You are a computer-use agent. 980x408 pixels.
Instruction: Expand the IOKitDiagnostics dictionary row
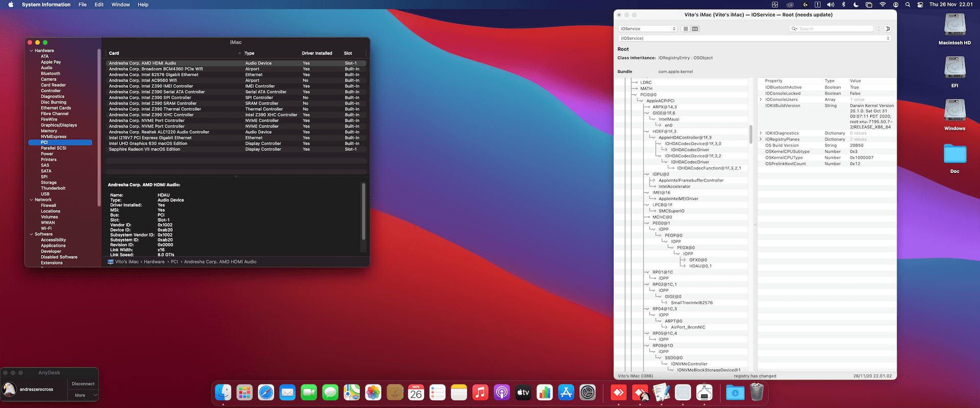(761, 133)
